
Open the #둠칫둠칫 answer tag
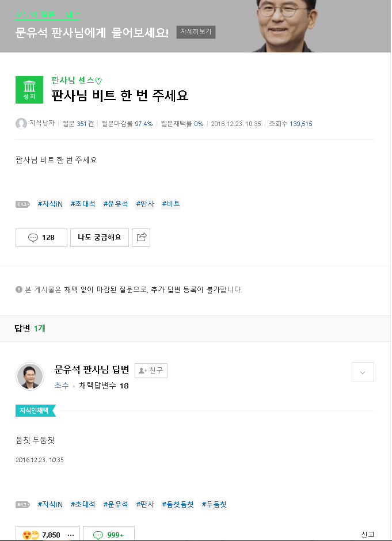[178, 504]
